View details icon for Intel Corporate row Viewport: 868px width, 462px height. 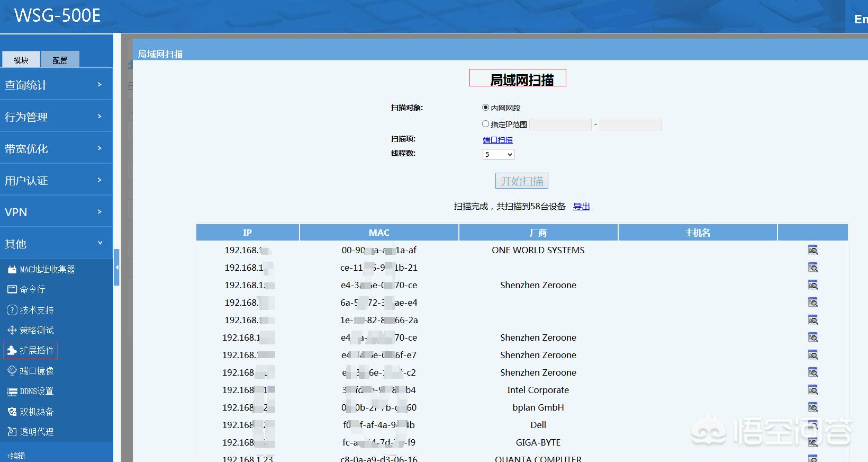(813, 390)
